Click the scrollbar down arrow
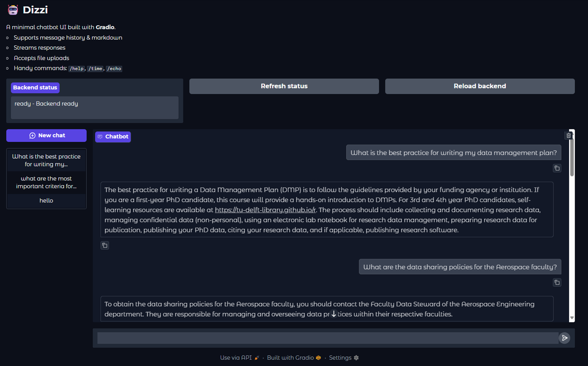This screenshot has height=366, width=588. click(x=572, y=318)
